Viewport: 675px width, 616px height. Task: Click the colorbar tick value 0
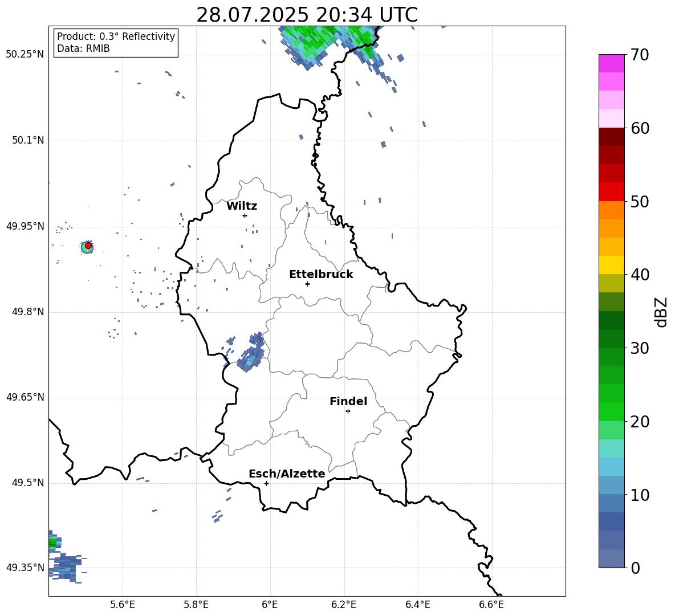(x=635, y=568)
